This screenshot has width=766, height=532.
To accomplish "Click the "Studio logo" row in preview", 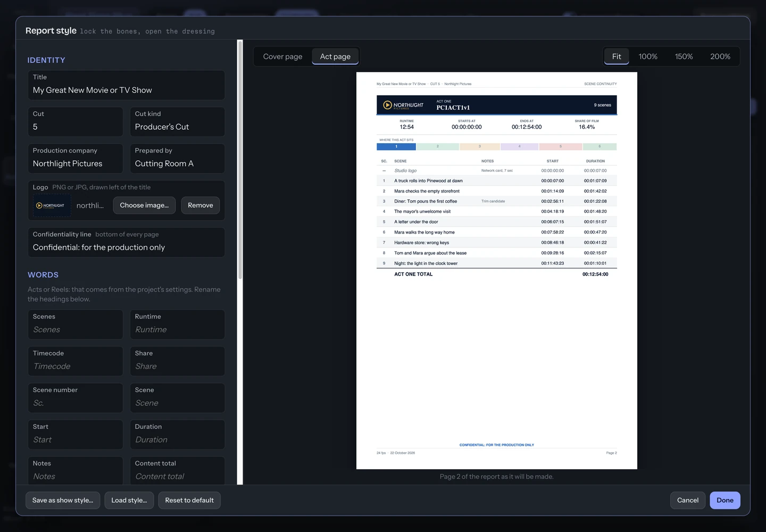I will 497,171.
